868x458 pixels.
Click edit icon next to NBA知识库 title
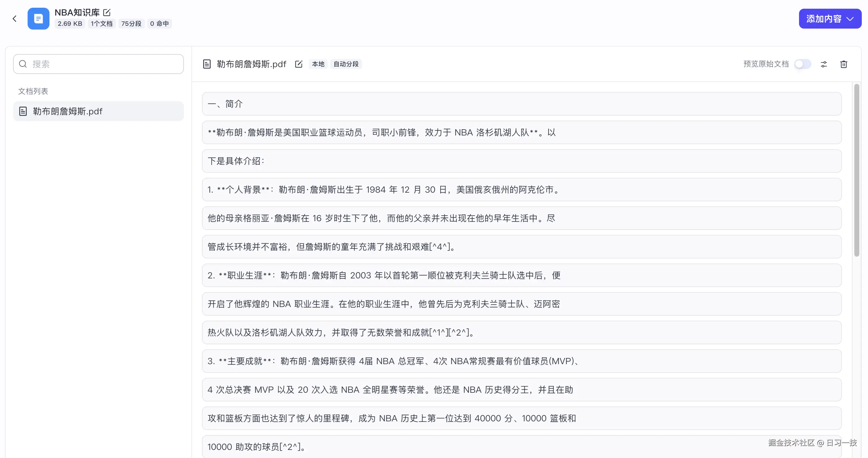[107, 12]
